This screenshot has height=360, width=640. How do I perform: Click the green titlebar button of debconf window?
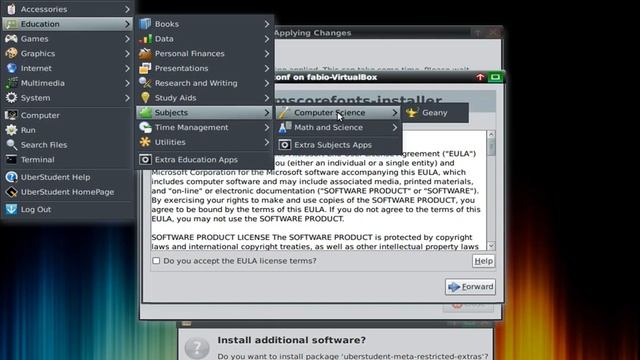tap(495, 77)
